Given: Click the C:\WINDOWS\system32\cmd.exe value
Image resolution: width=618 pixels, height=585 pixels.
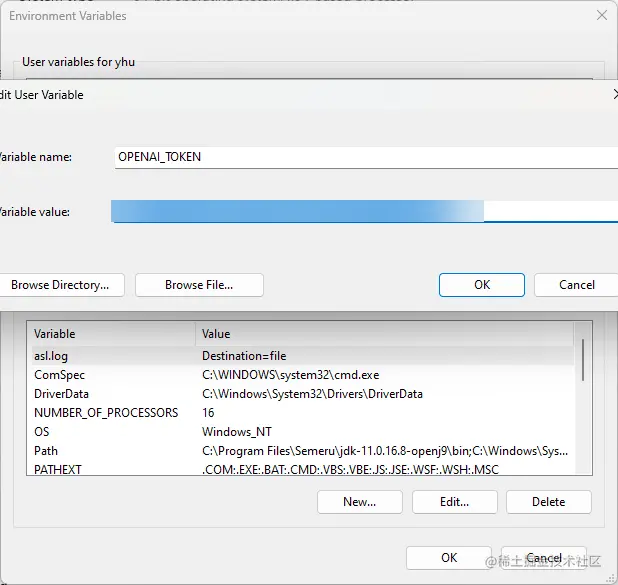Looking at the screenshot, I should (290, 375).
